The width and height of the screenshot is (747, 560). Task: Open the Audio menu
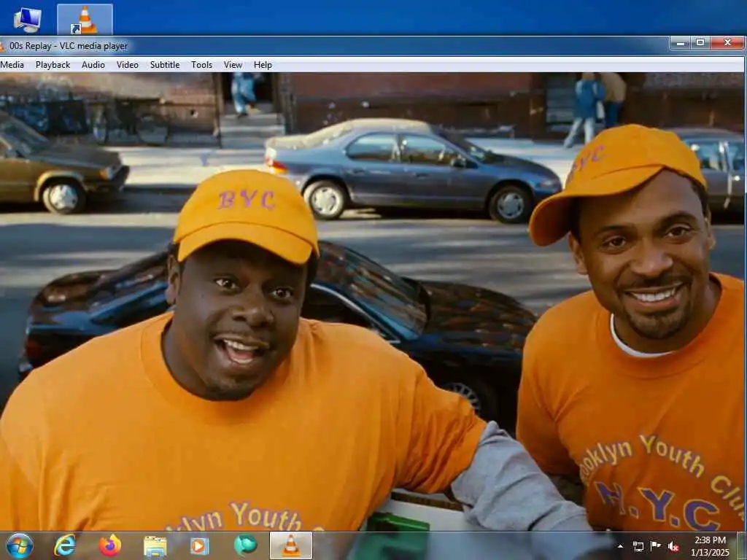pyautogui.click(x=93, y=65)
